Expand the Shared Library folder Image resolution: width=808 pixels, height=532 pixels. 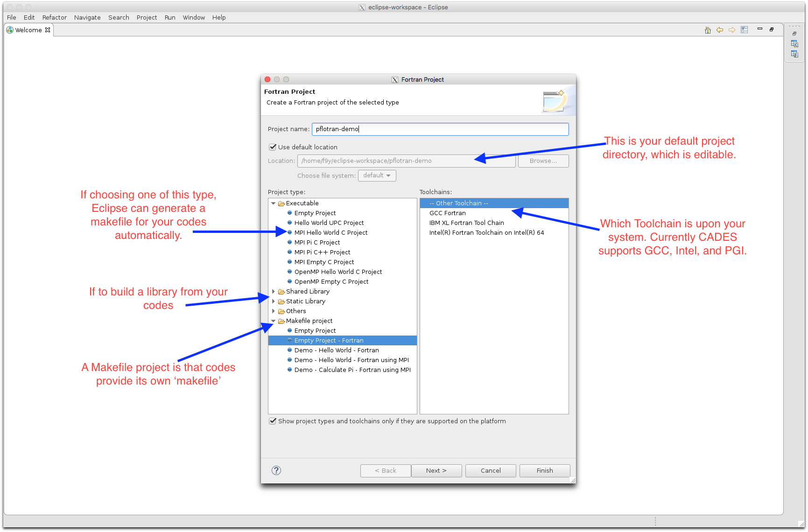pyautogui.click(x=274, y=292)
